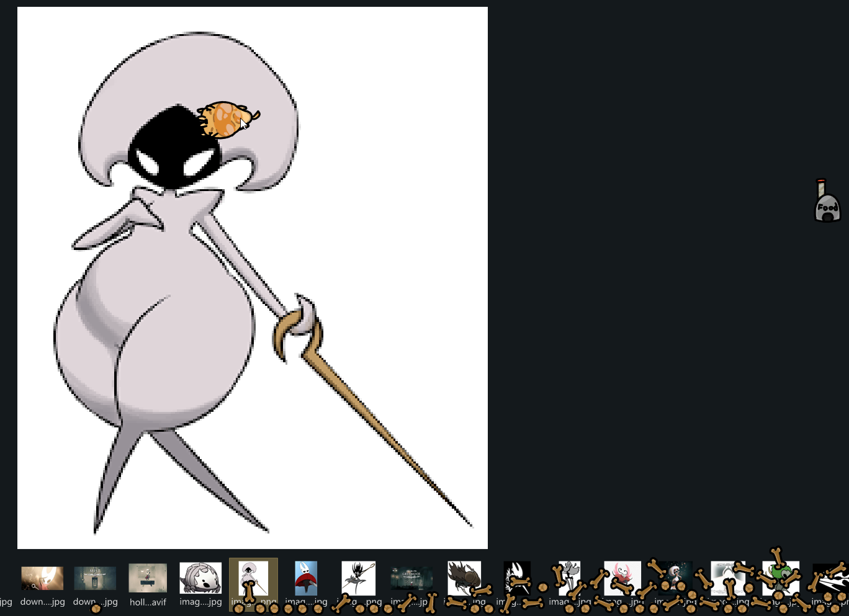Click the orange spotted pet creature
Viewport: 849px width, 616px height.
click(x=228, y=118)
